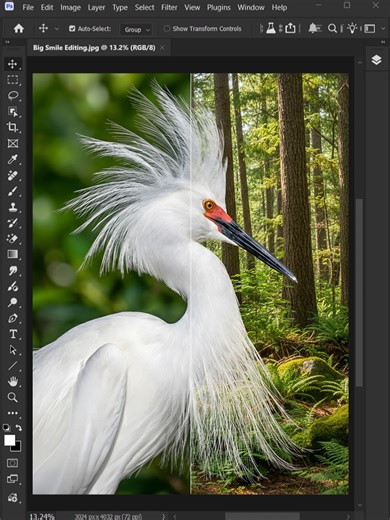The image size is (390, 520).
Task: Select the Object Selection tool
Action: [13, 112]
